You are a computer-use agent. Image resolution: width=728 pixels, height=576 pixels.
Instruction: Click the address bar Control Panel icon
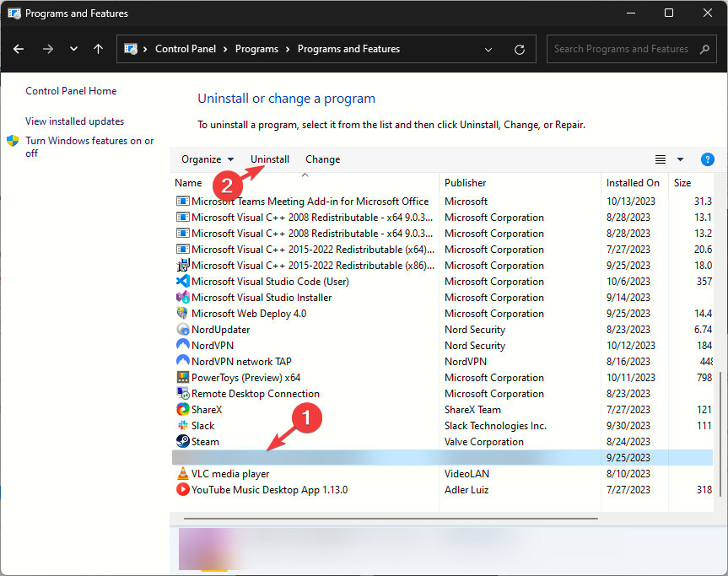[131, 49]
